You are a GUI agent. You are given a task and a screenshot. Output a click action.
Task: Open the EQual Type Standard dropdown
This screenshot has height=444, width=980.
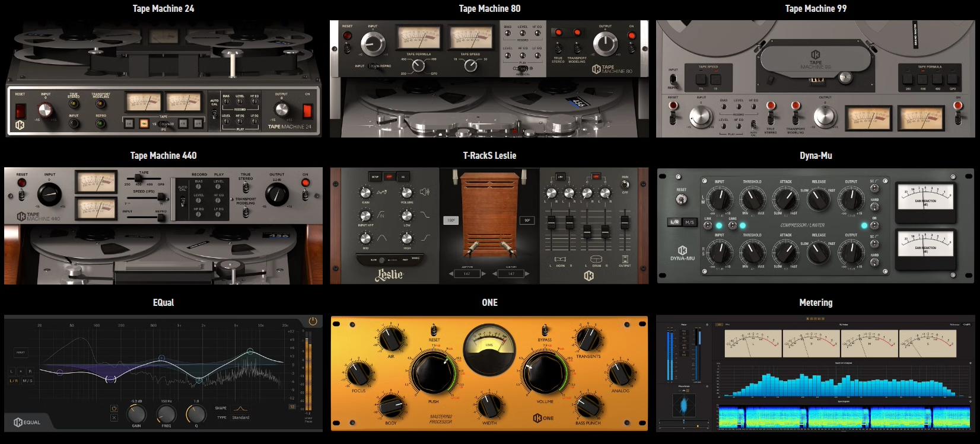pyautogui.click(x=241, y=417)
